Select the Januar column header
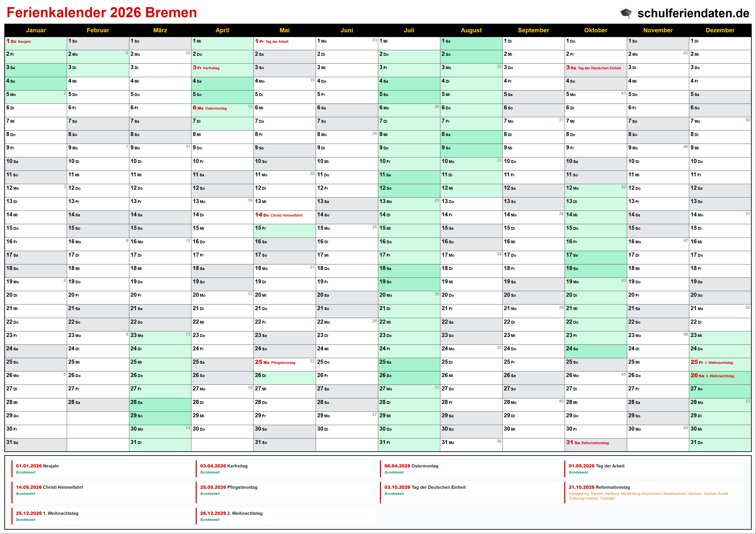This screenshot has height=534, width=756. [x=36, y=30]
